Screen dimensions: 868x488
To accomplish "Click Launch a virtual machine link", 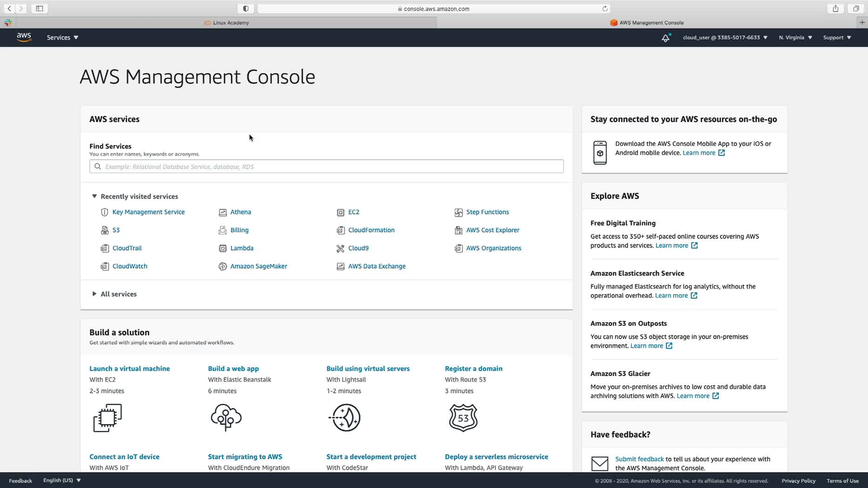I will pos(129,369).
